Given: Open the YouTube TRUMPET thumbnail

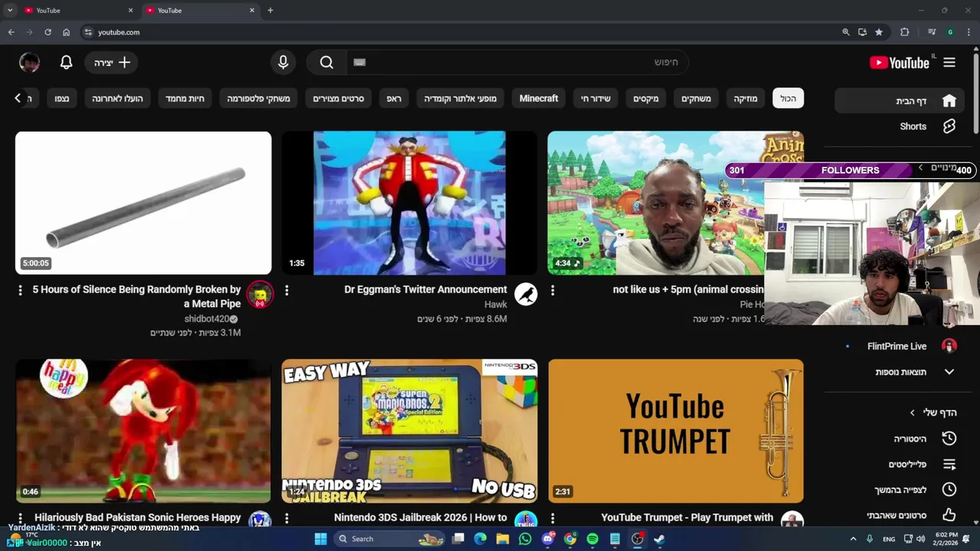Looking at the screenshot, I should tap(676, 431).
